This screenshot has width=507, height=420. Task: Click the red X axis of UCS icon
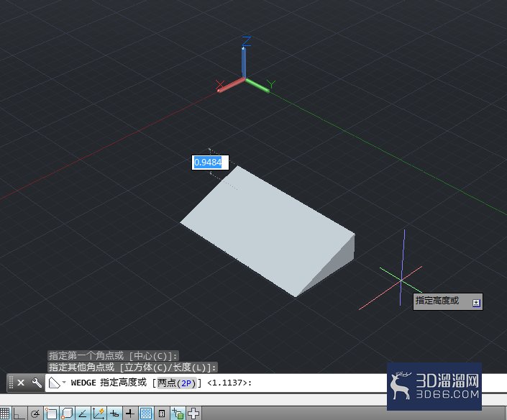click(231, 85)
